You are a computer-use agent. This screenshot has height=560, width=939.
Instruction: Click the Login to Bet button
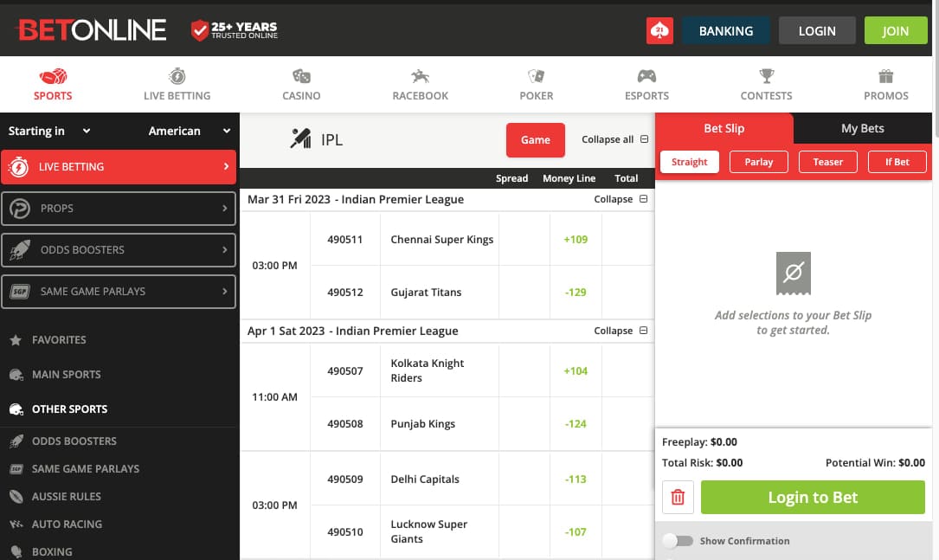[813, 497]
